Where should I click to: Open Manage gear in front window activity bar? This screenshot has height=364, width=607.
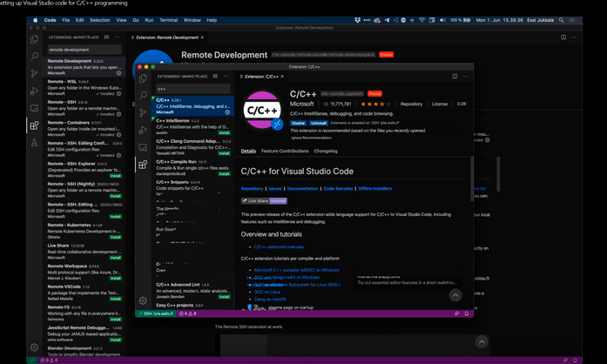[143, 300]
